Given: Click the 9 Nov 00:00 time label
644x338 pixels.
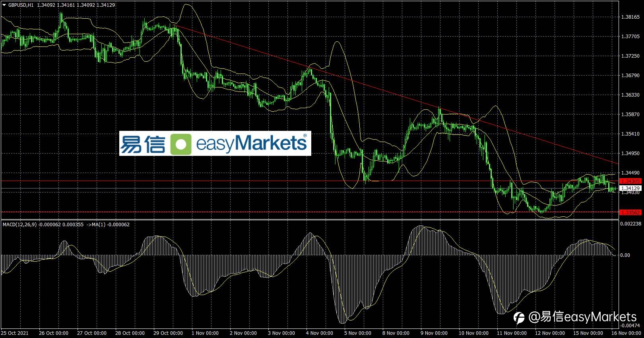Looking at the screenshot, I should tap(434, 333).
